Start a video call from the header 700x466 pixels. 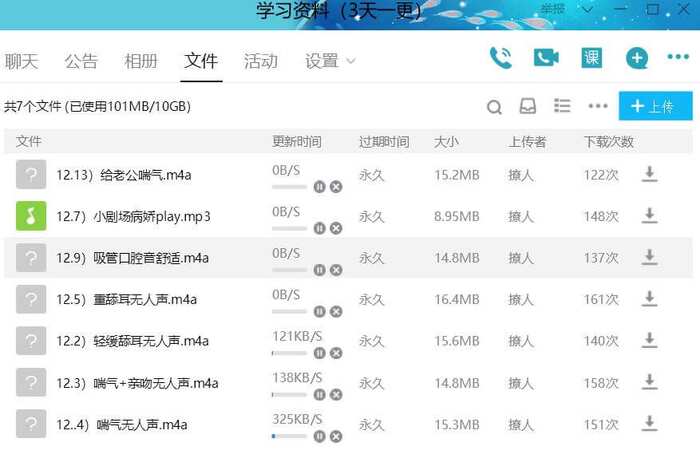[x=546, y=58]
